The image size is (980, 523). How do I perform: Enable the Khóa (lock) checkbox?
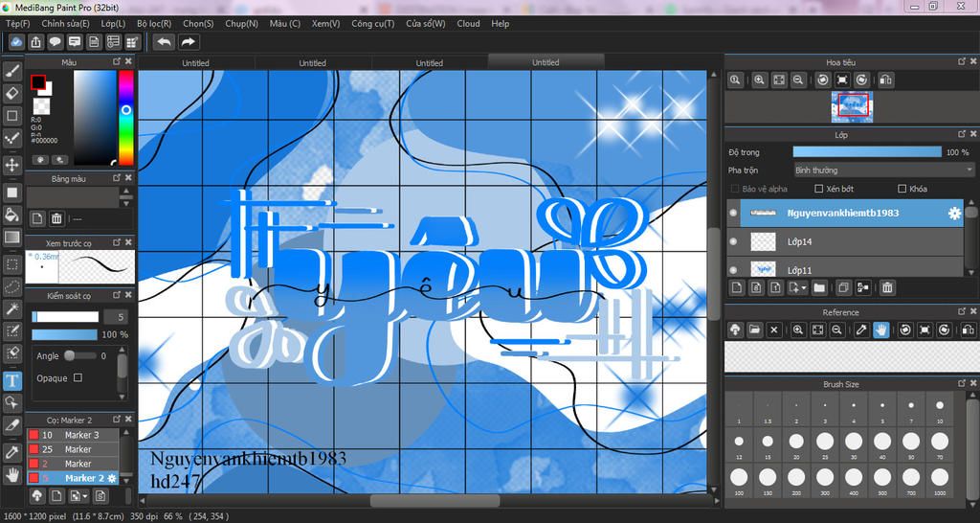pyautogui.click(x=902, y=189)
